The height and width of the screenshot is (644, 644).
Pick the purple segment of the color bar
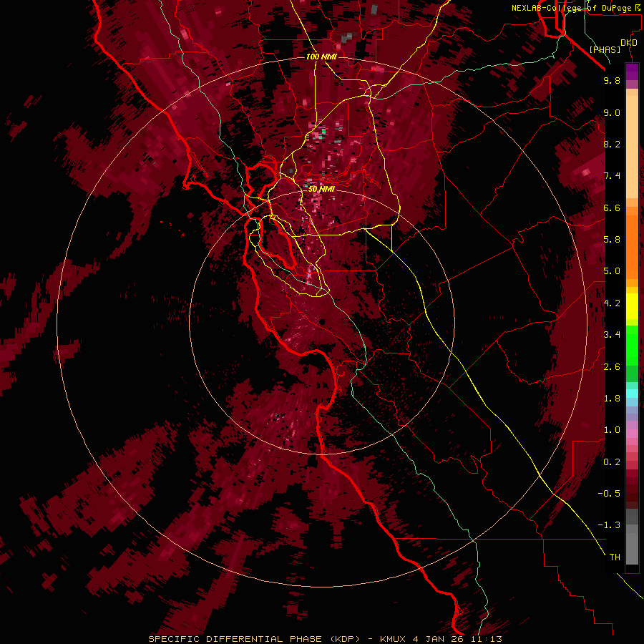pyautogui.click(x=632, y=72)
